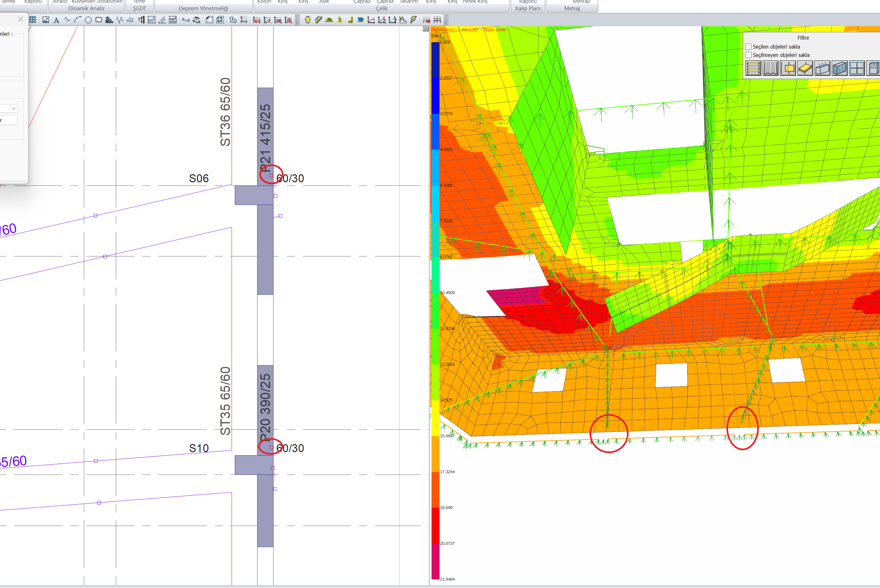The width and height of the screenshot is (880, 588).
Task: Click the yellow protractor dome icon
Action: click(329, 20)
